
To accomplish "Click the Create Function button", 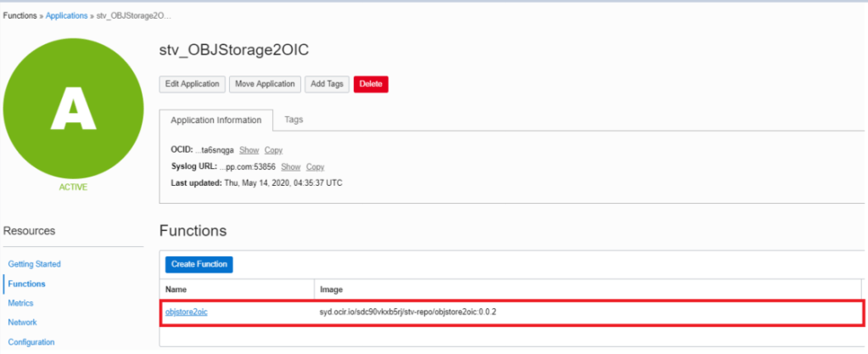I will click(x=199, y=264).
